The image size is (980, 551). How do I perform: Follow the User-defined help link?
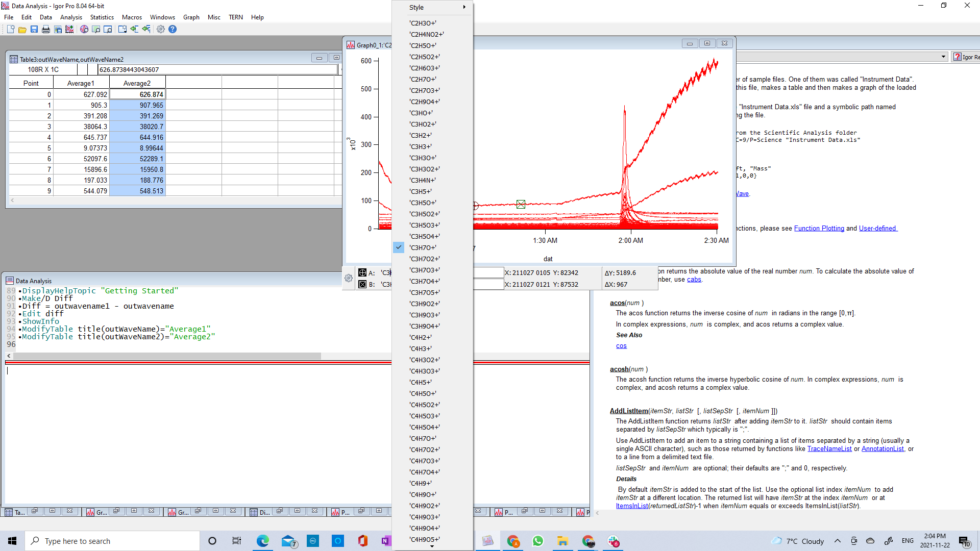(877, 228)
